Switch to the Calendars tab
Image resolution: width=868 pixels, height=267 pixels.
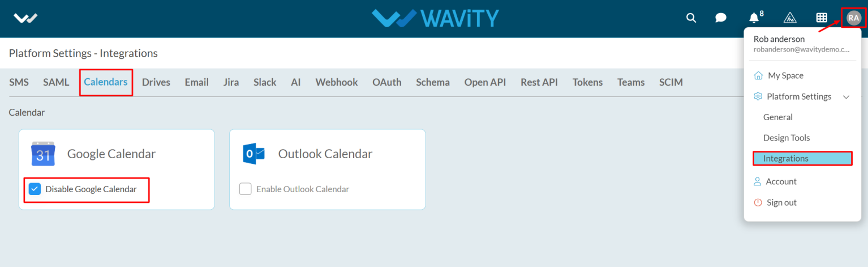106,82
